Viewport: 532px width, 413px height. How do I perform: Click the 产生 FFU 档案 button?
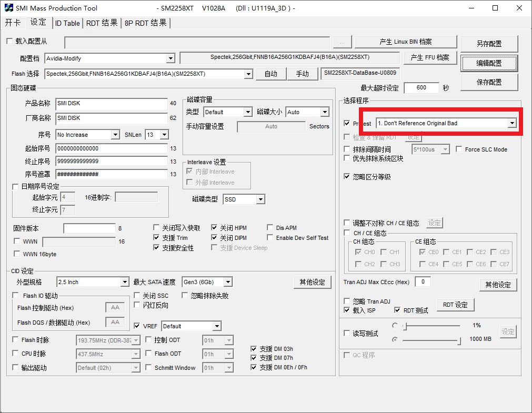[x=429, y=58]
